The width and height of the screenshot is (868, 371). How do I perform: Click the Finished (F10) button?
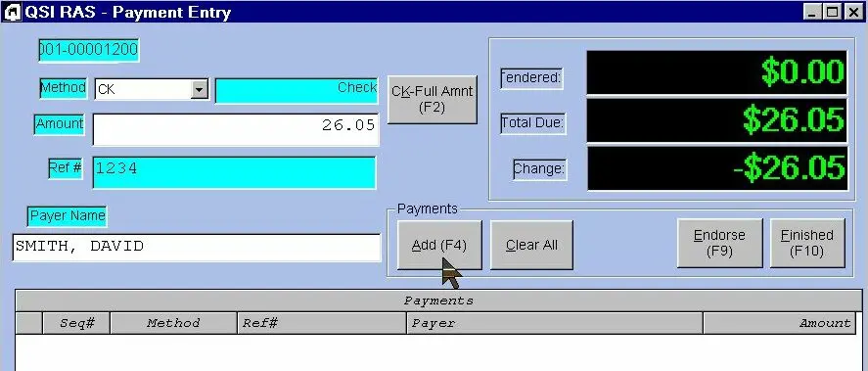[807, 243]
